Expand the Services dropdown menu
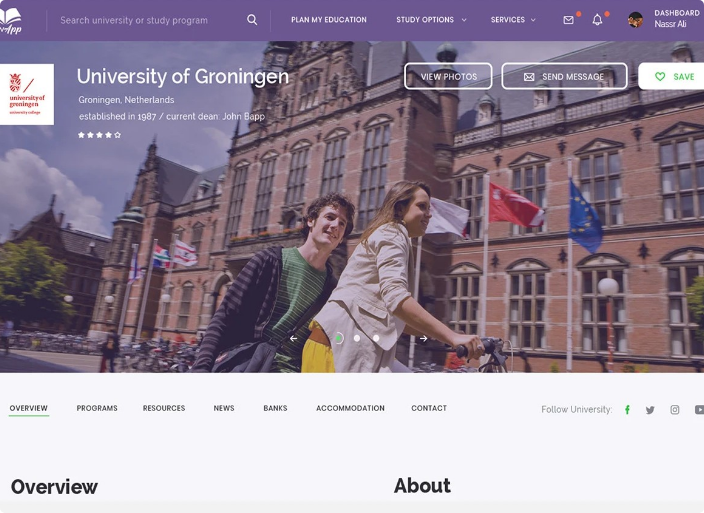Viewport: 704px width, 513px height. click(512, 20)
